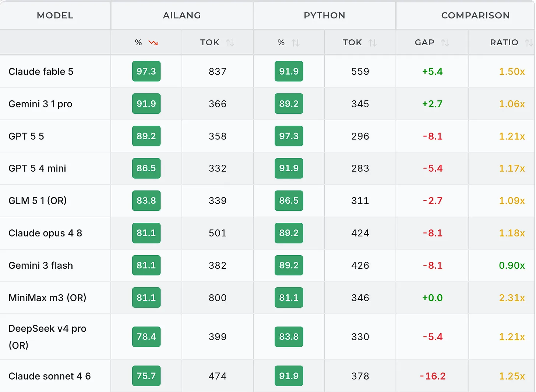Click the +2.7 gap value
The image size is (536, 392).
pos(432,104)
